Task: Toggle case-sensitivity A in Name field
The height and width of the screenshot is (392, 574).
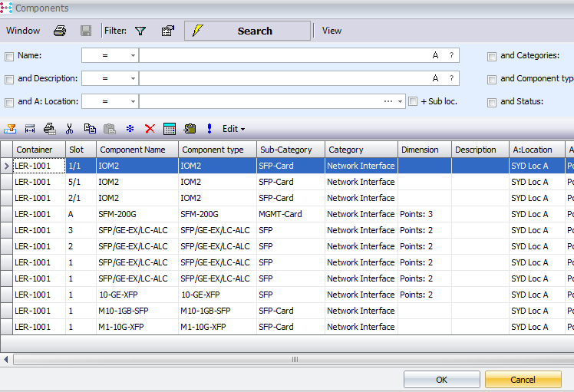Action: (435, 55)
